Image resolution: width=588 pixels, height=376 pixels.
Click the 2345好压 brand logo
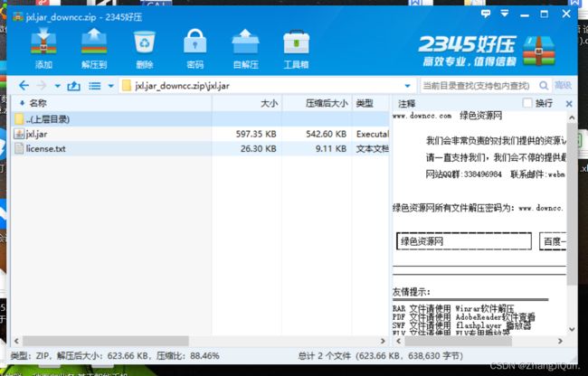pyautogui.click(x=487, y=51)
